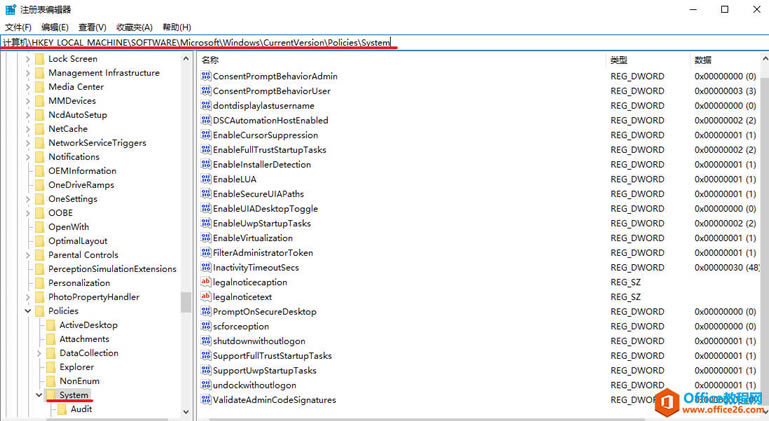Viewport: 769px width, 421px height.
Task: Collapse the Policies key
Action: point(27,311)
